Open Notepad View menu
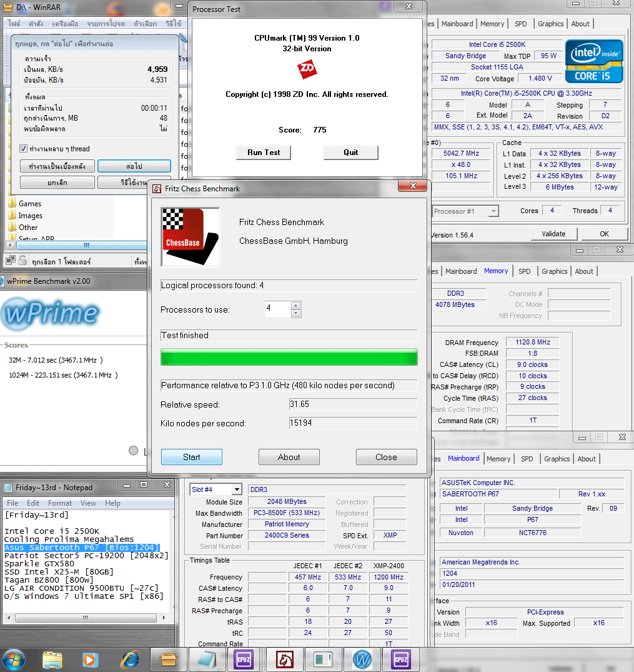 [x=88, y=503]
